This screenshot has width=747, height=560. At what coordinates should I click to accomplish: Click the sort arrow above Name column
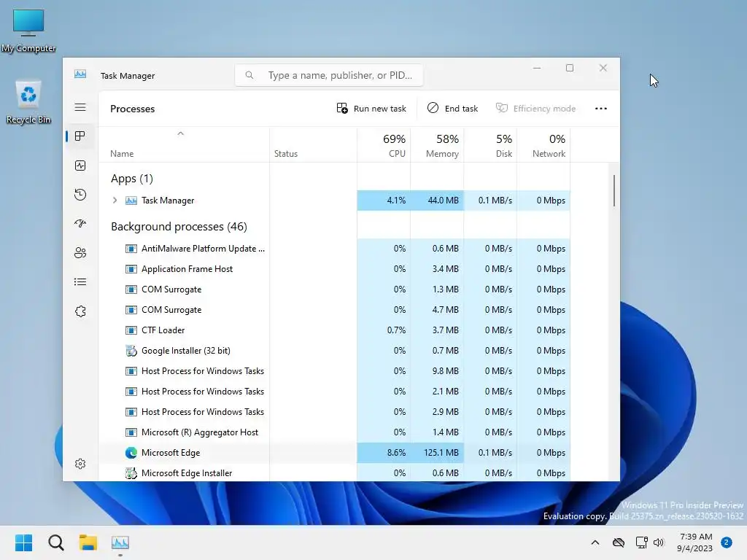click(x=181, y=134)
